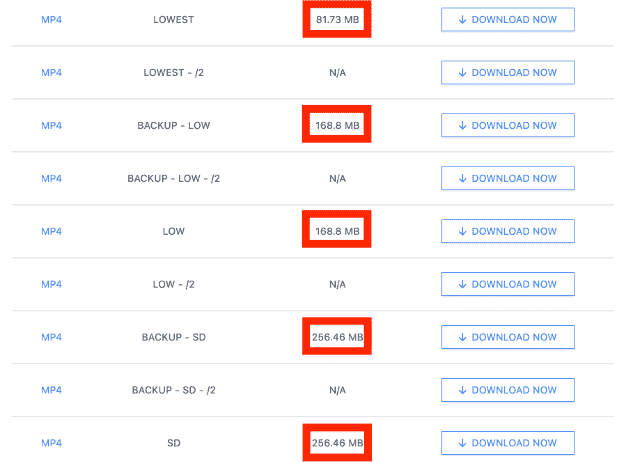The image size is (640, 462).
Task: Click download arrow icon for LOWEST row
Action: point(462,20)
